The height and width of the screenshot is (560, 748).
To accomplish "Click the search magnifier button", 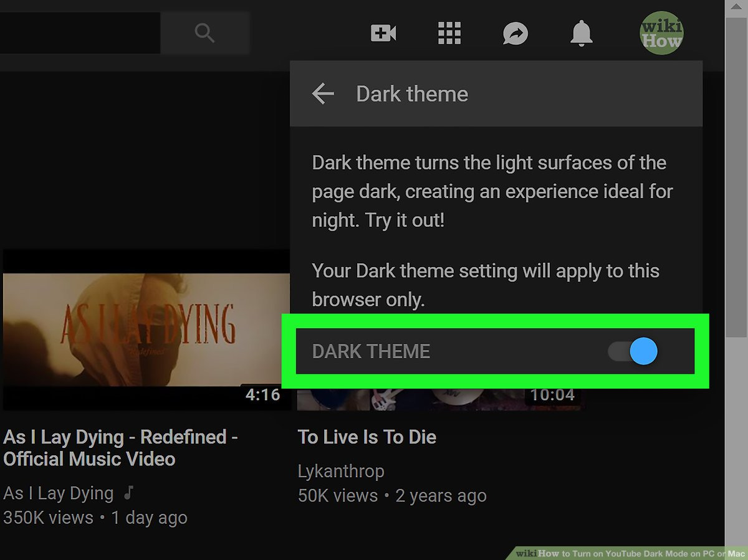I will point(205,32).
